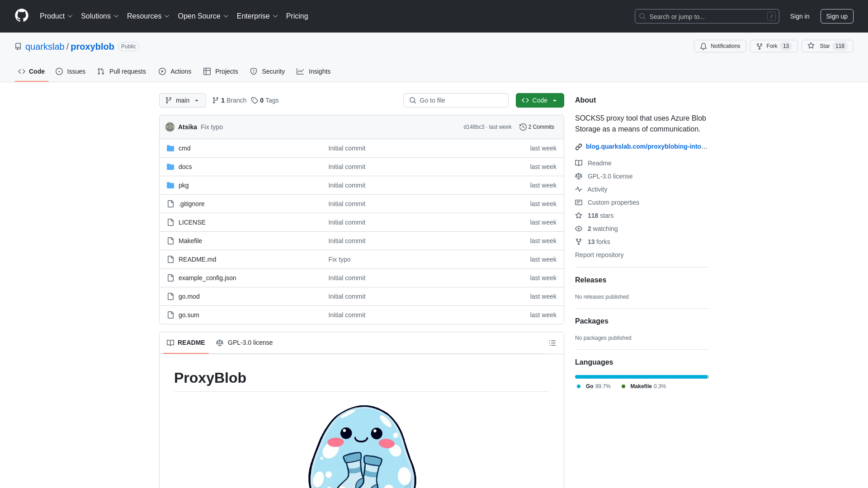Switch to the Security tab
868x488 pixels.
coord(268,71)
